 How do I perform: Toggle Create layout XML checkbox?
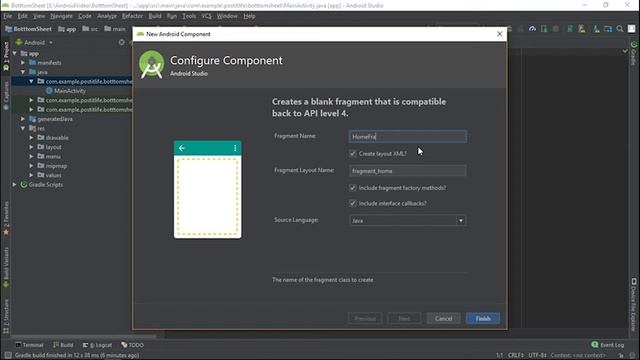[x=353, y=153]
